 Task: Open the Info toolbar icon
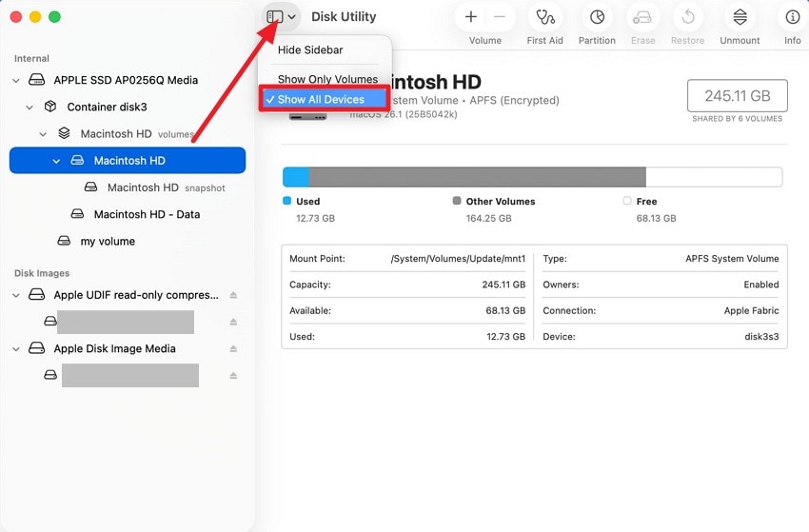coord(793,17)
